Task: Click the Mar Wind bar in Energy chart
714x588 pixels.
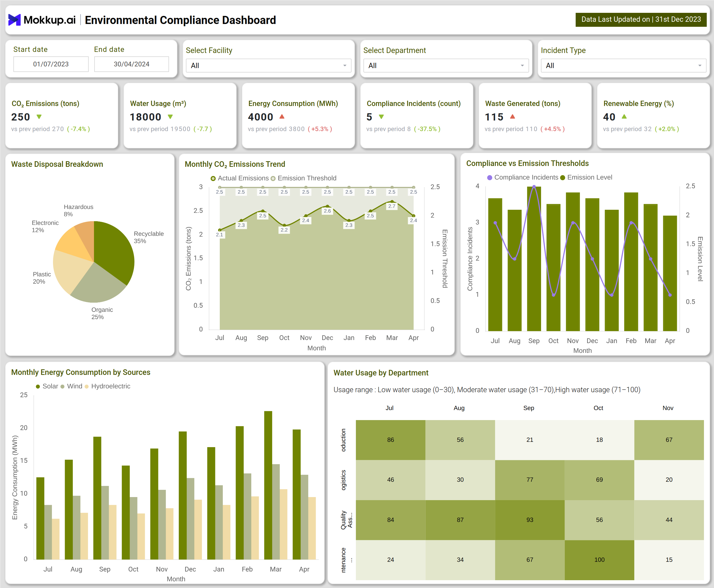Action: [276, 512]
